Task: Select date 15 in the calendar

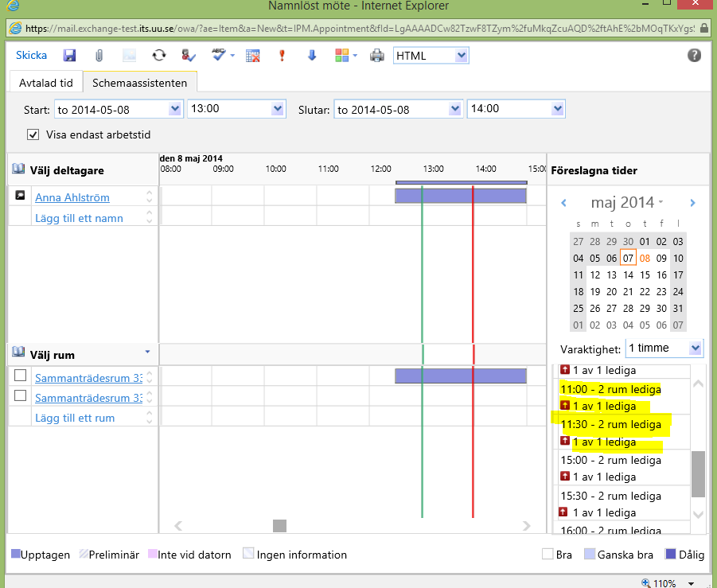Action: [x=645, y=275]
